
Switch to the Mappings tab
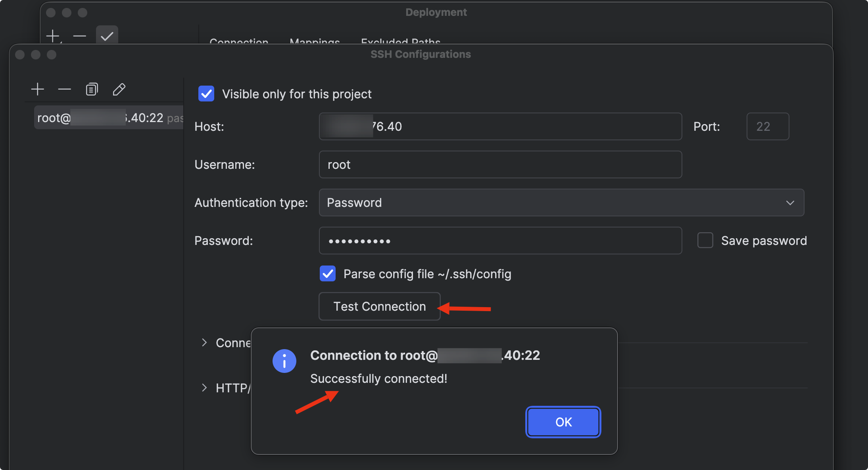315,41
